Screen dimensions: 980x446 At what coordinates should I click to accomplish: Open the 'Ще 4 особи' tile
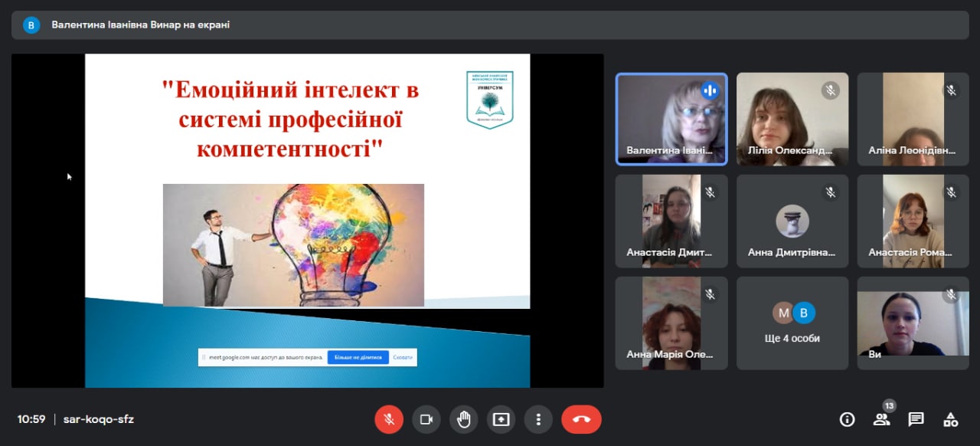792,323
